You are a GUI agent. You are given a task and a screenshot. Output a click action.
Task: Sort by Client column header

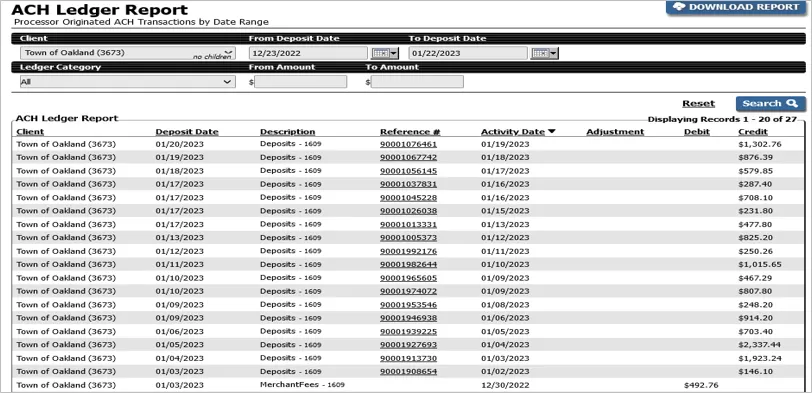click(30, 132)
